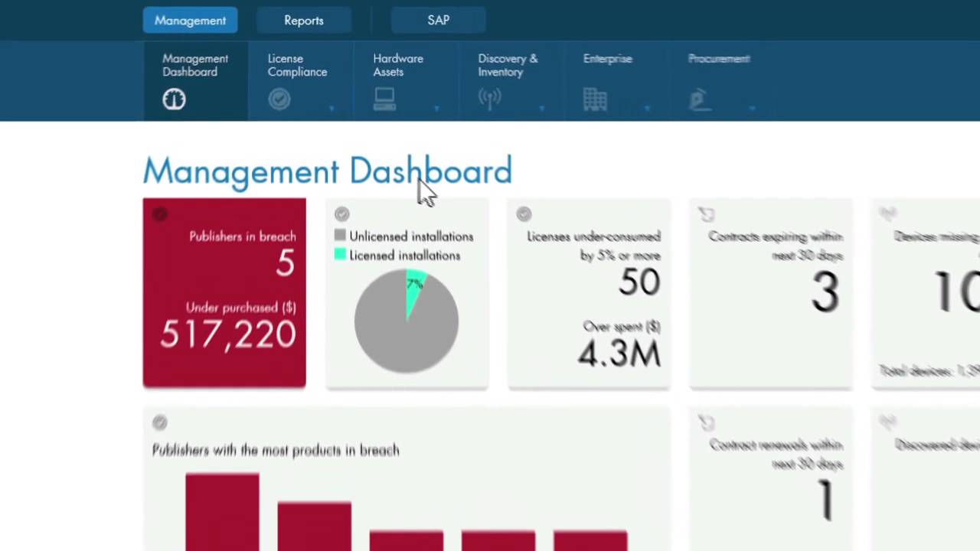Open the Enterprise menu
The height and width of the screenshot is (551, 980).
point(616,82)
